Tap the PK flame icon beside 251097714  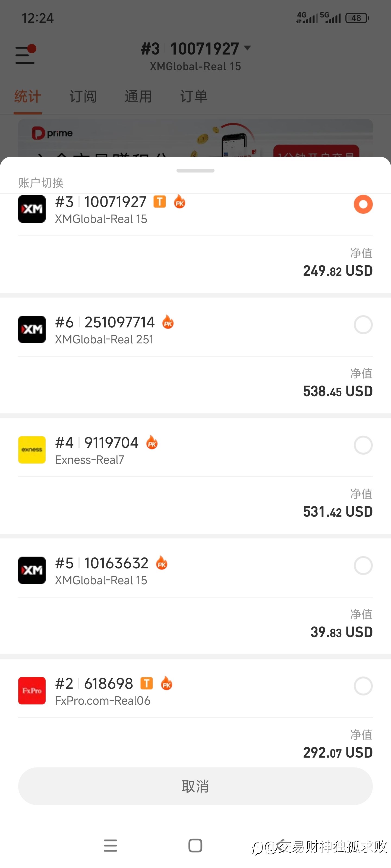click(x=168, y=322)
